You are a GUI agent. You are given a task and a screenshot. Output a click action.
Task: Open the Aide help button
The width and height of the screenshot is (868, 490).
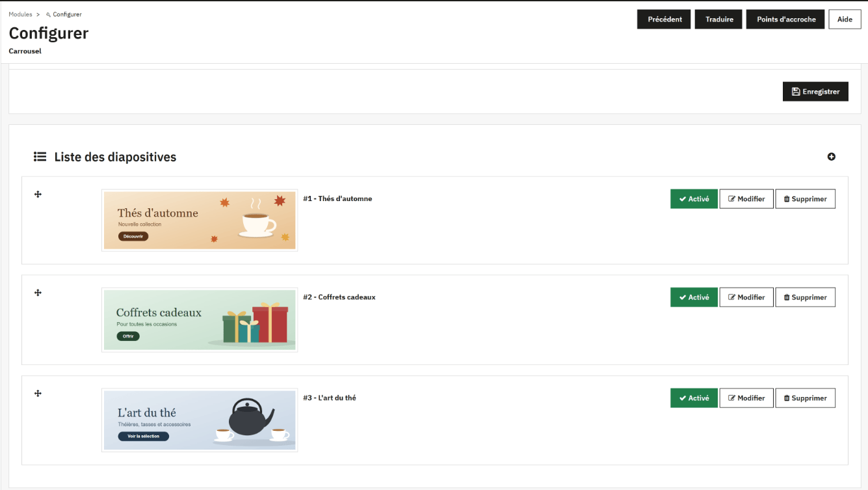[x=845, y=20]
